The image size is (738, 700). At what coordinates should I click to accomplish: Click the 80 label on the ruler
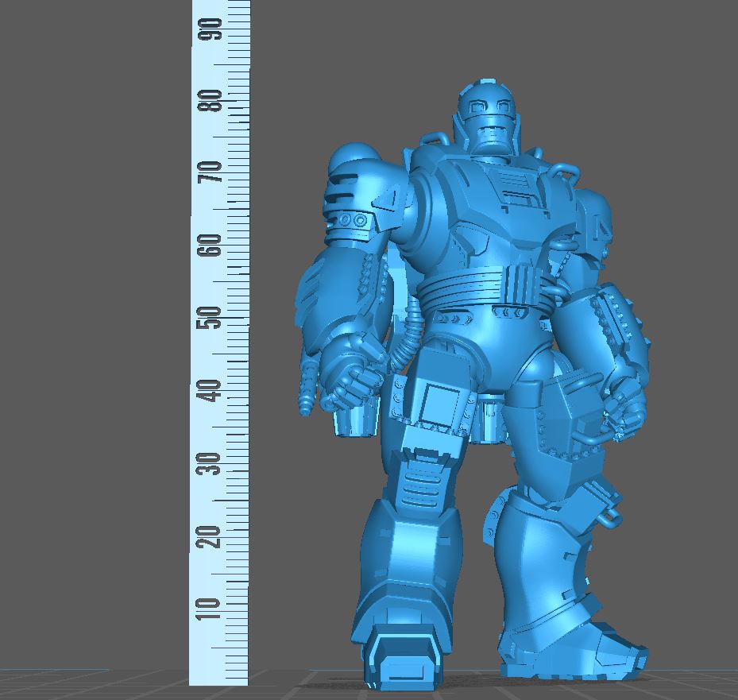pos(212,101)
